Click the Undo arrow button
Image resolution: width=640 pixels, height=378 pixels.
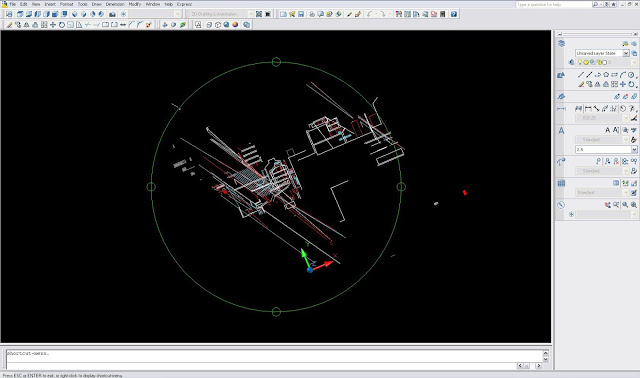(369, 14)
